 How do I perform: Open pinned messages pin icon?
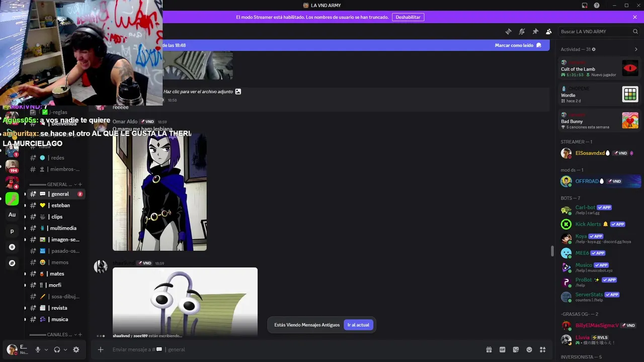[x=535, y=32]
